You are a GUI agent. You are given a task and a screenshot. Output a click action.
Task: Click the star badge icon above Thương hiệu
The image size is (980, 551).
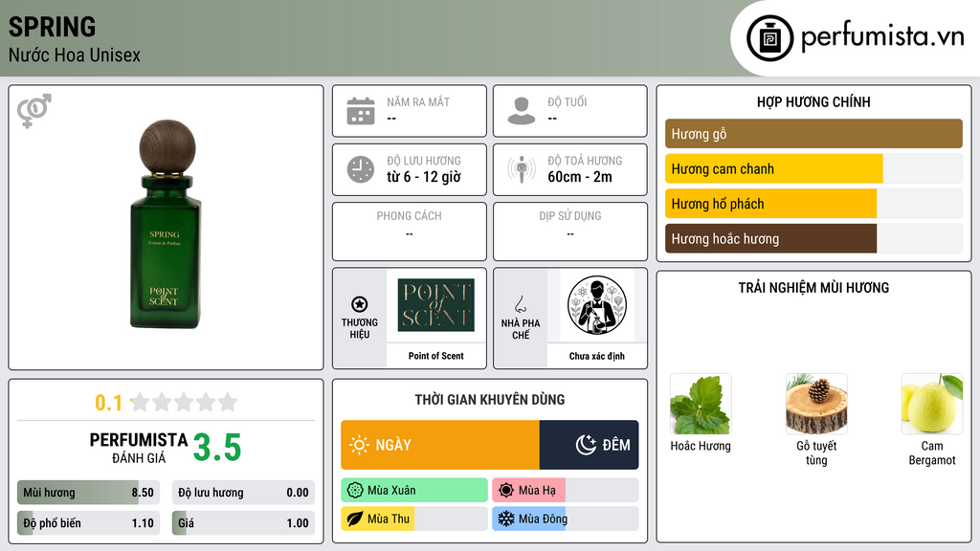tap(360, 304)
